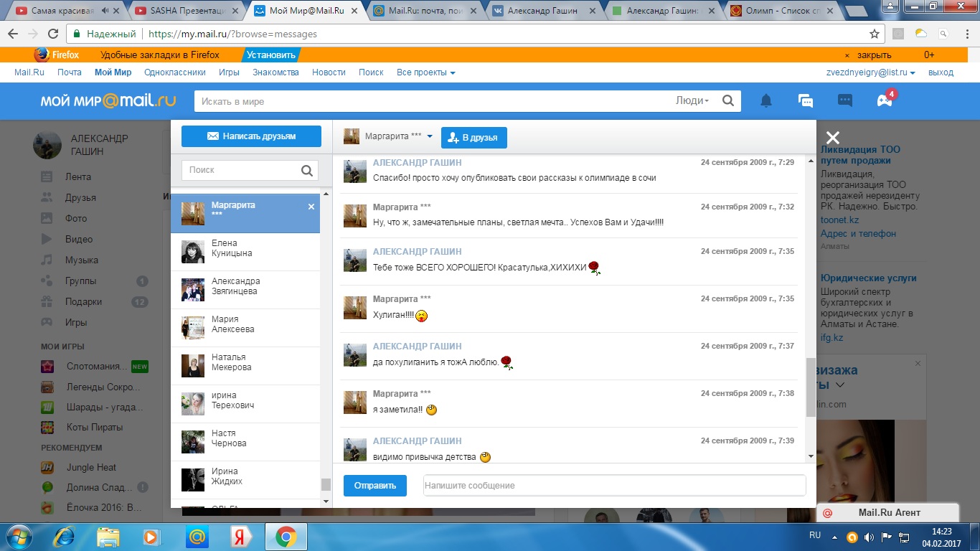Screen dimensions: 980x551
Task: Open Подарки in the left sidebar
Action: coord(83,301)
